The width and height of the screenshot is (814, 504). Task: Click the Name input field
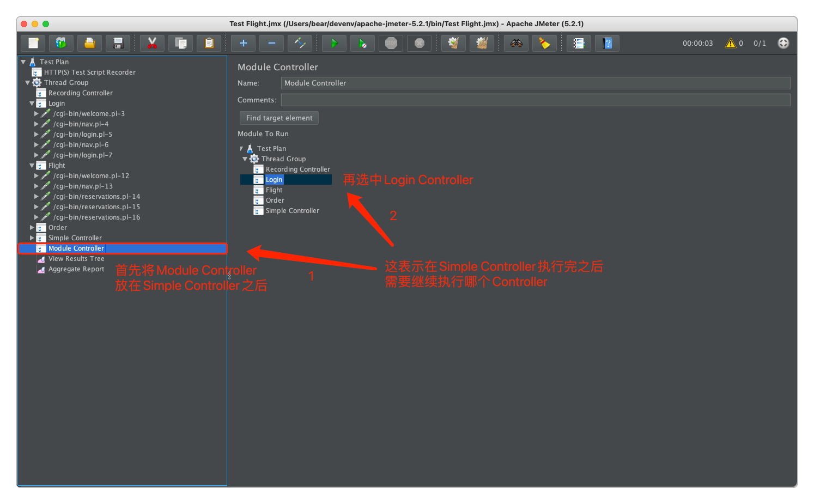(x=536, y=83)
